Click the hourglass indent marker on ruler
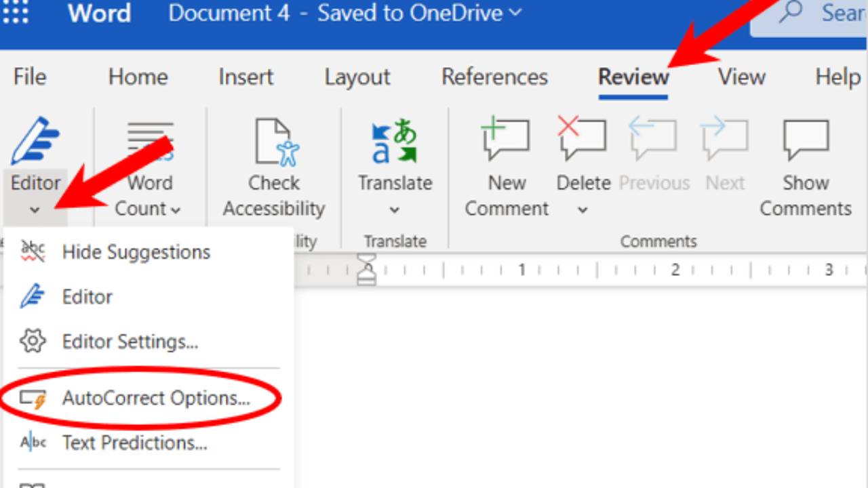Screen dimensions: 868x488 (367, 270)
